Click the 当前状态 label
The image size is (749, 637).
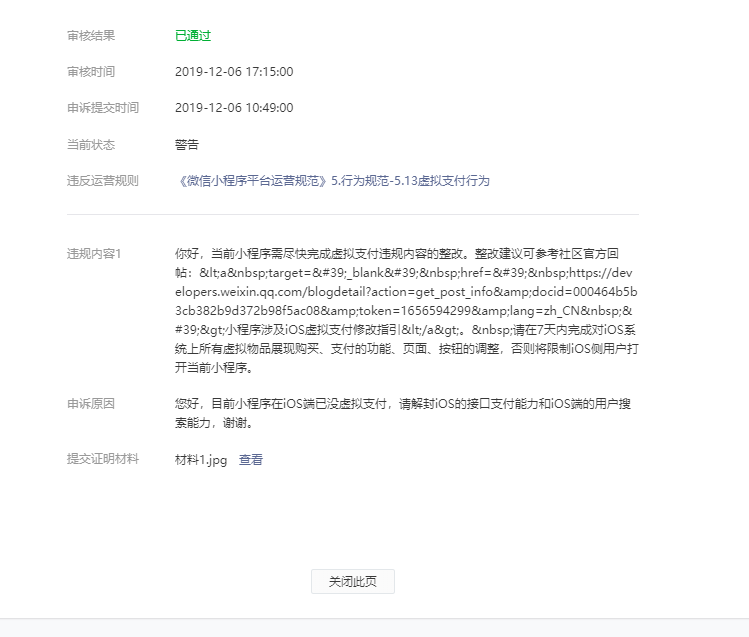coord(91,145)
